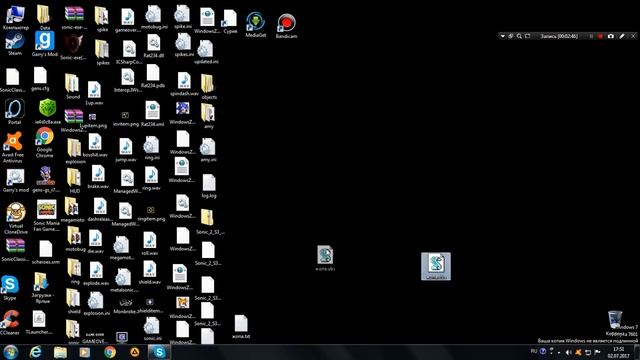Launch the Portal game shortcut
The width and height of the screenshot is (640, 360).
coord(15,112)
